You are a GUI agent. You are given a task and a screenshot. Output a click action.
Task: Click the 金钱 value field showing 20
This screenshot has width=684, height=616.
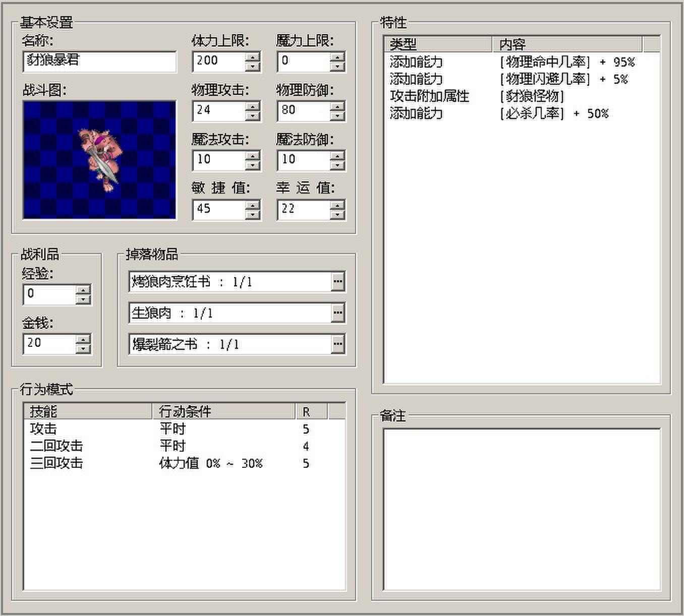(50, 343)
